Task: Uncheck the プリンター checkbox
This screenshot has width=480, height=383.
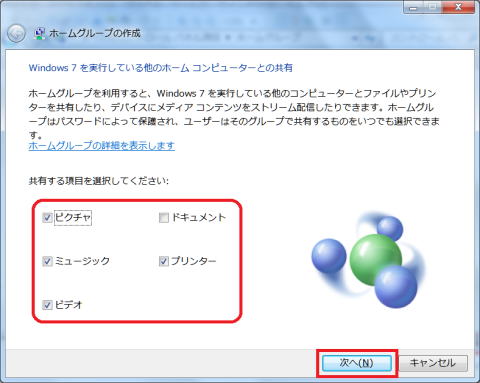Action: [x=164, y=261]
